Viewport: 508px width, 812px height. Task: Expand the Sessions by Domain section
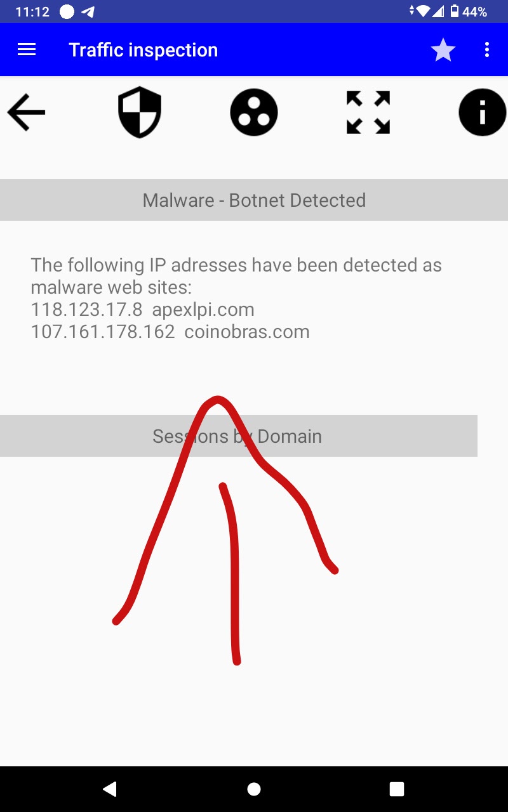click(x=238, y=436)
